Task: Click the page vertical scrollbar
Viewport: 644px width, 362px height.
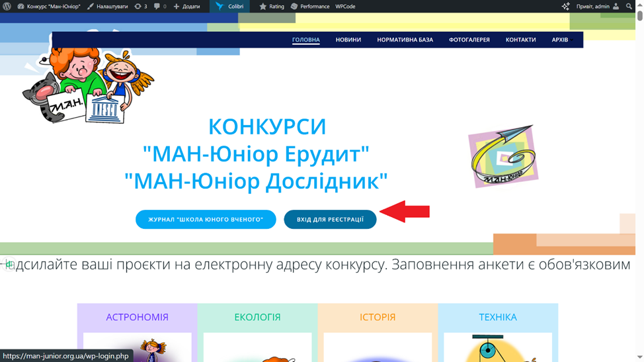Action: 639,185
